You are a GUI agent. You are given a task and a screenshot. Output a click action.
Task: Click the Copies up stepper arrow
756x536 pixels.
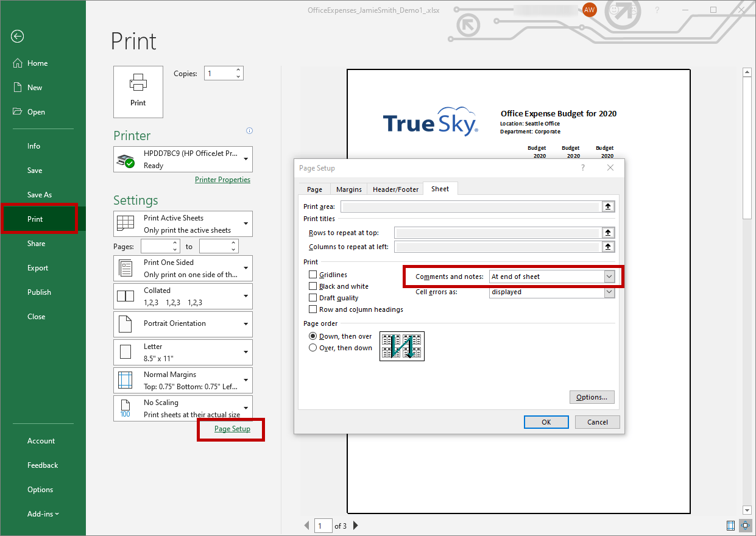[x=238, y=69]
